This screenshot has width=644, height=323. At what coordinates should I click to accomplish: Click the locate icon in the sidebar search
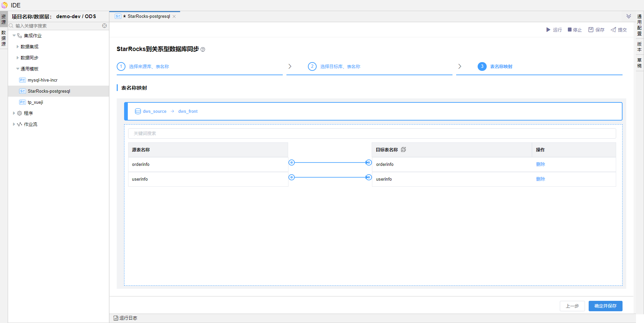tap(104, 26)
